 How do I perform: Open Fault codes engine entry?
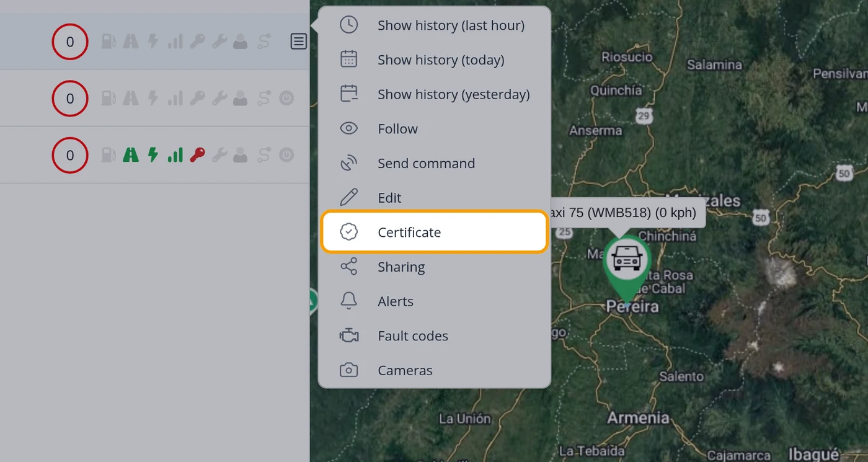click(434, 336)
